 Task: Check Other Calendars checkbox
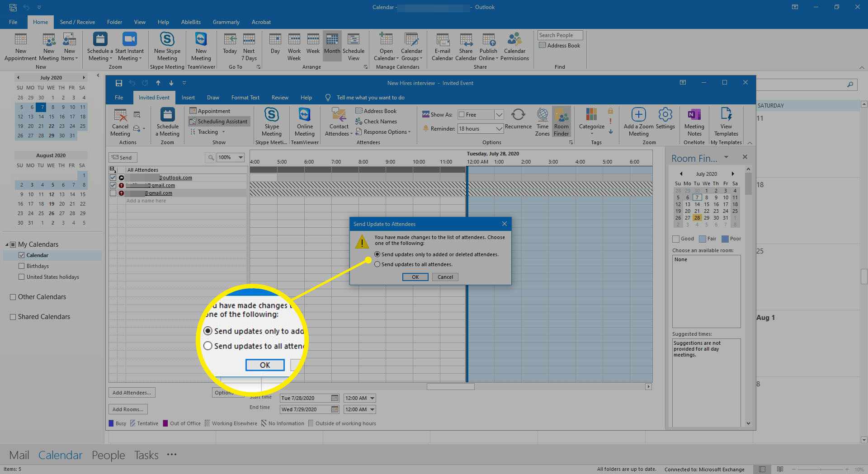pos(13,297)
